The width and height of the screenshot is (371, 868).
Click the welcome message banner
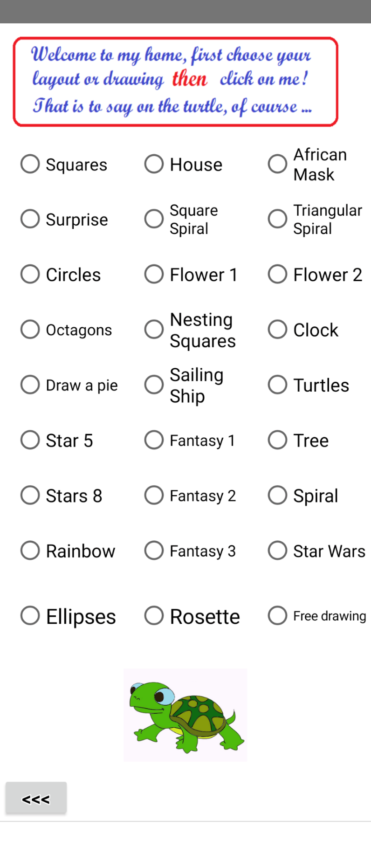click(175, 82)
